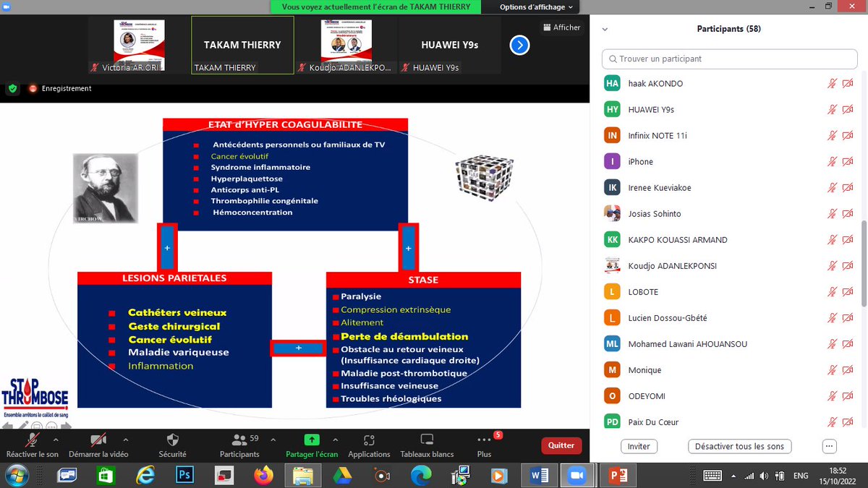Toggle camera icon for iPhone participant
Viewport: 868px width, 488px height.
pos(848,162)
